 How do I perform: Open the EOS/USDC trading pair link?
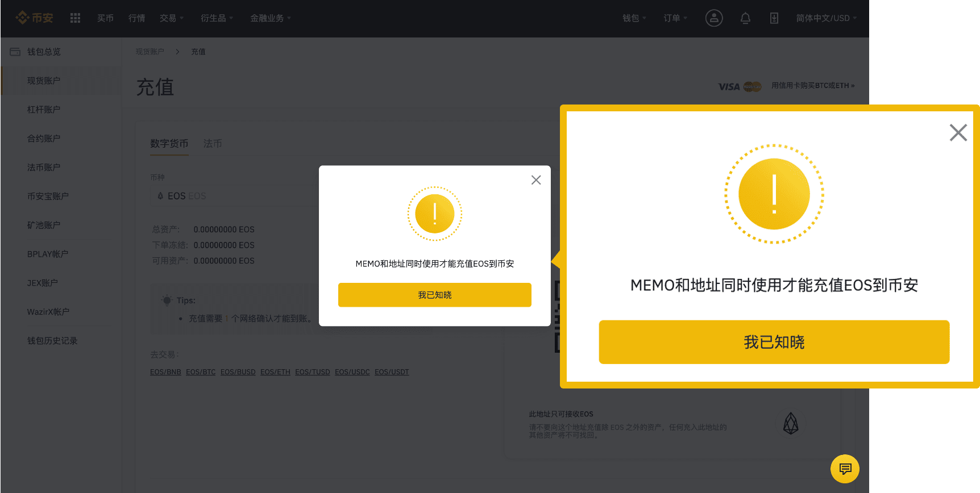tap(352, 372)
